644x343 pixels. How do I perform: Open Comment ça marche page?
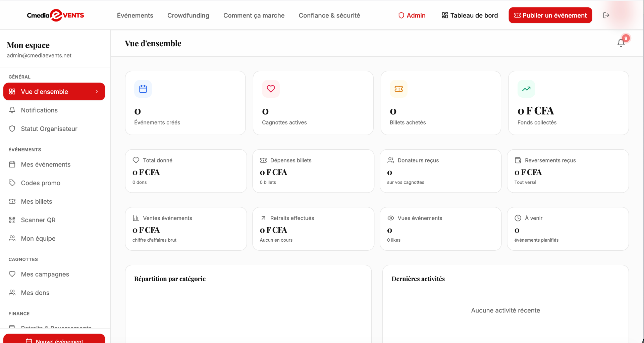coord(254,15)
